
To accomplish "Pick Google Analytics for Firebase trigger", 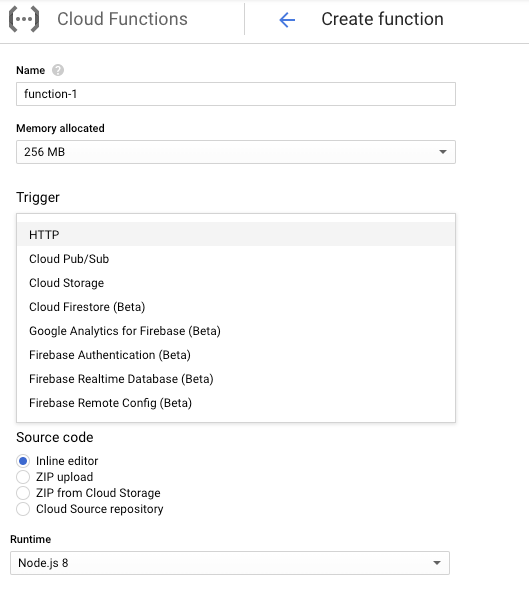I will pyautogui.click(x=236, y=331).
